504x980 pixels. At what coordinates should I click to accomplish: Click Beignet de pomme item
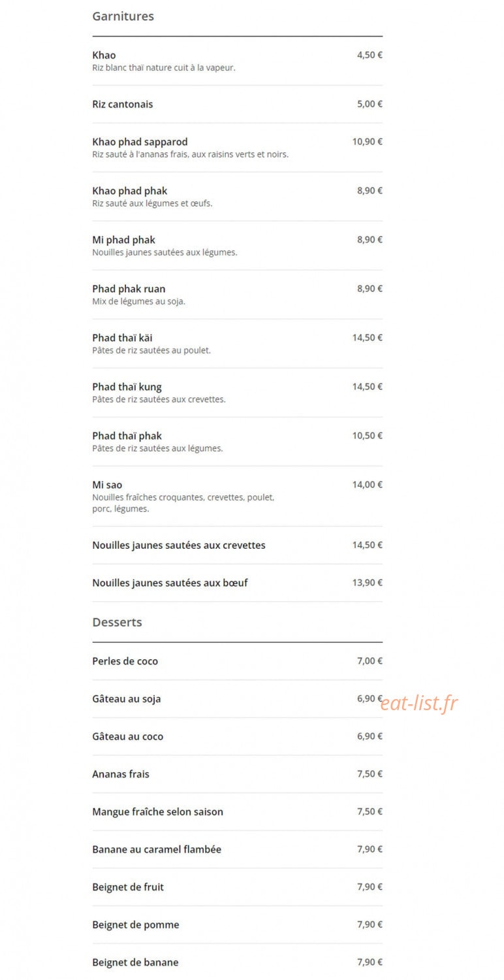[237, 924]
